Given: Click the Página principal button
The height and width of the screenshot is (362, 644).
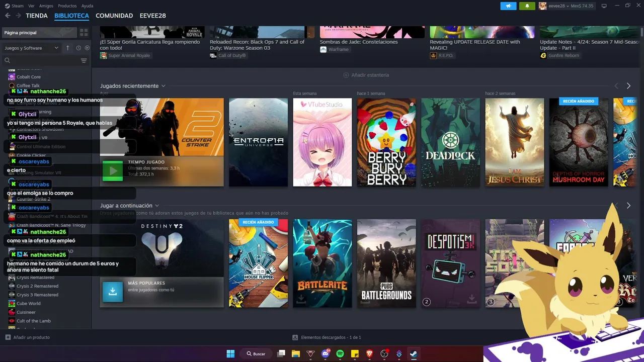Looking at the screenshot, I should click(x=39, y=33).
